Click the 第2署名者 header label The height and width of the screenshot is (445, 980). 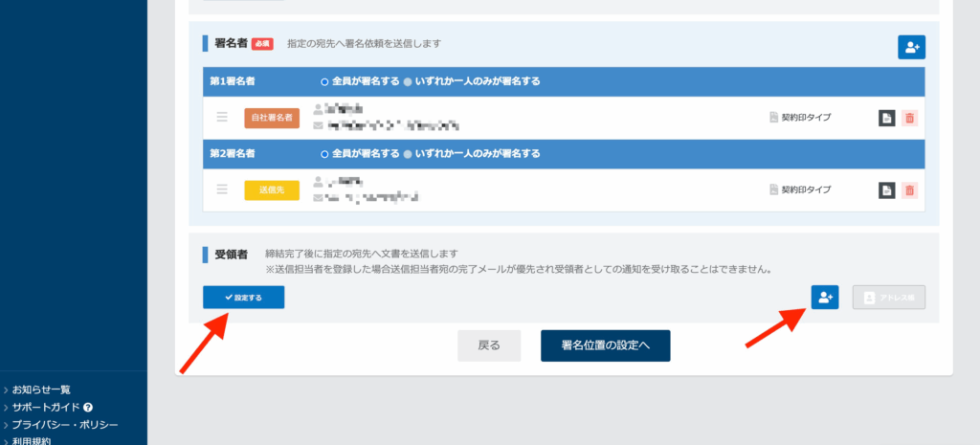pos(232,154)
